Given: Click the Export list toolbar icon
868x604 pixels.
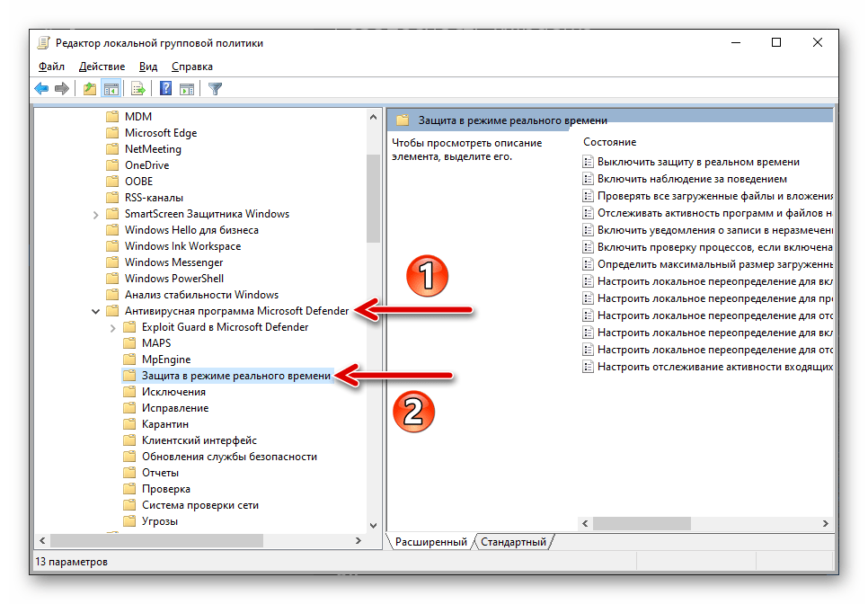Looking at the screenshot, I should [138, 89].
